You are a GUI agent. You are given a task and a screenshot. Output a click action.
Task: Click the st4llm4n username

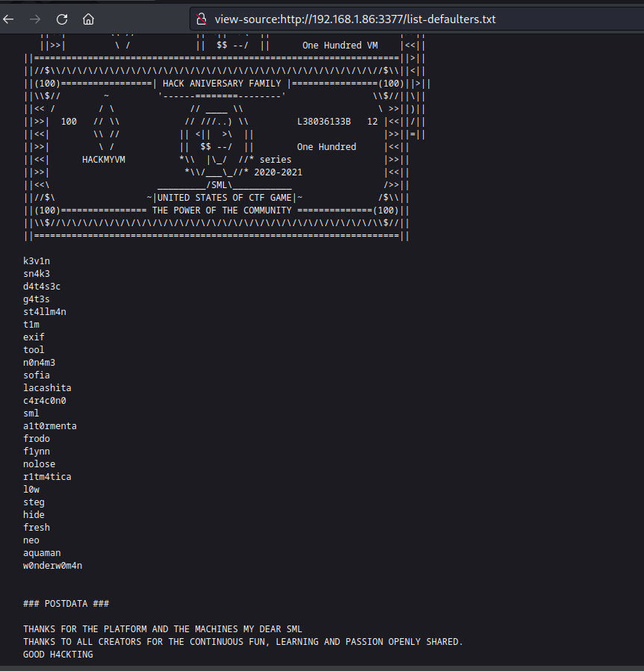tap(45, 311)
